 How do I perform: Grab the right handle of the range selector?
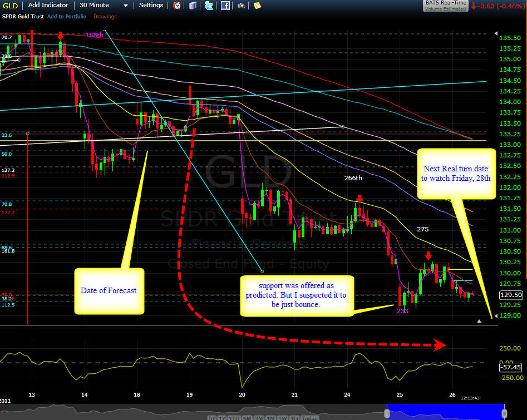(x=504, y=413)
